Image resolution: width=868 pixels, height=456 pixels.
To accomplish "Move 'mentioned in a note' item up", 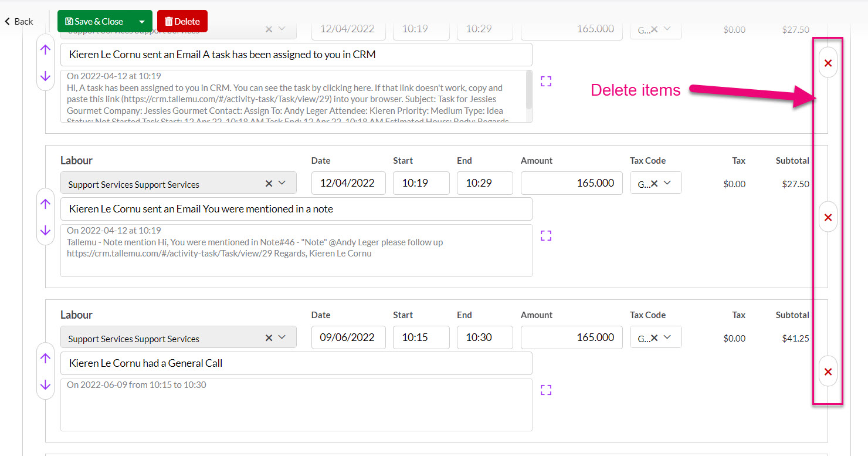I will click(x=45, y=204).
